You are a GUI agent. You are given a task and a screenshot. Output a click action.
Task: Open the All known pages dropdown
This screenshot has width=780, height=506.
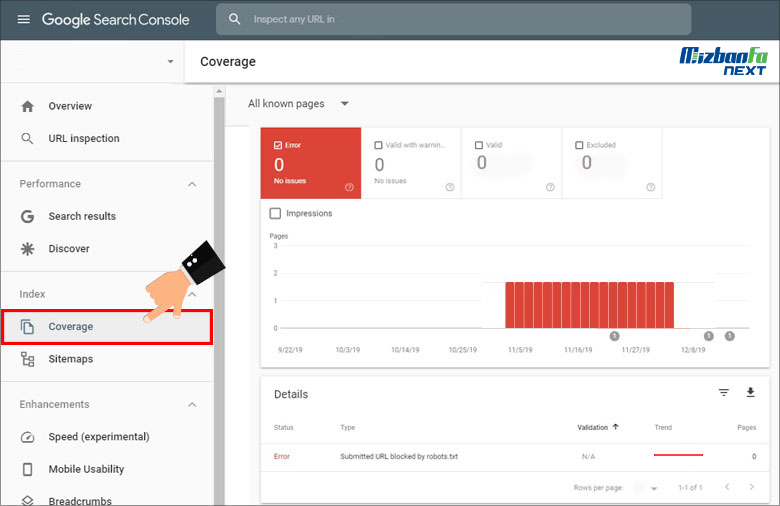tap(299, 104)
